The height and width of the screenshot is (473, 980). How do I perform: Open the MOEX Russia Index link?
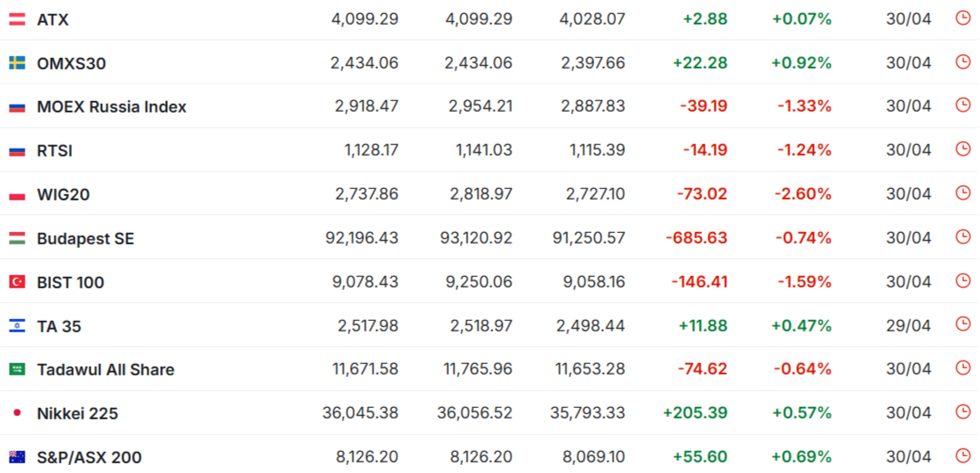click(112, 107)
